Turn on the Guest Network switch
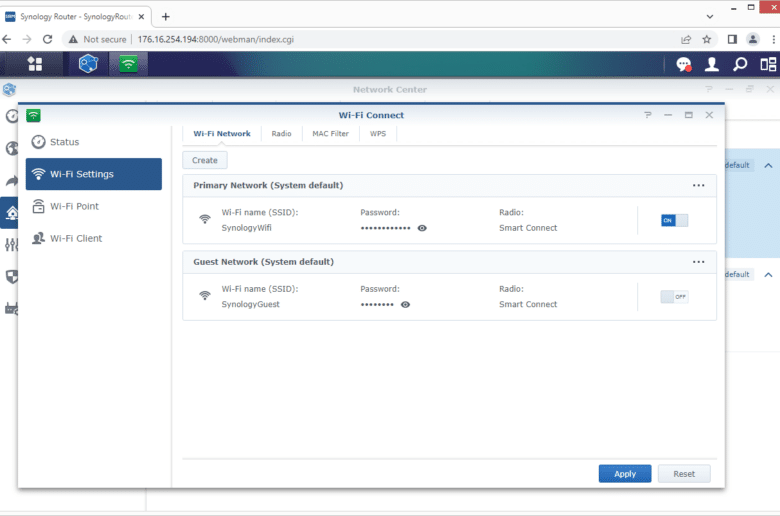Image resolution: width=780 pixels, height=516 pixels. [674, 297]
